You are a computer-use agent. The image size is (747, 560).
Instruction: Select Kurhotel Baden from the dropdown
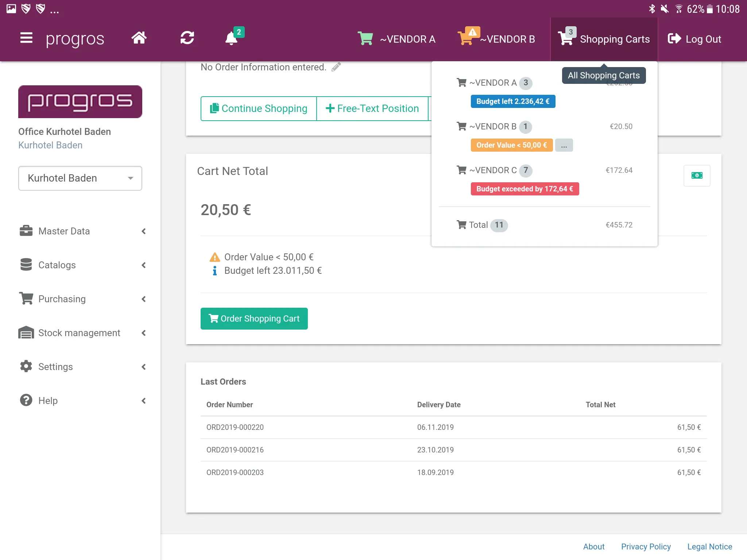click(80, 178)
